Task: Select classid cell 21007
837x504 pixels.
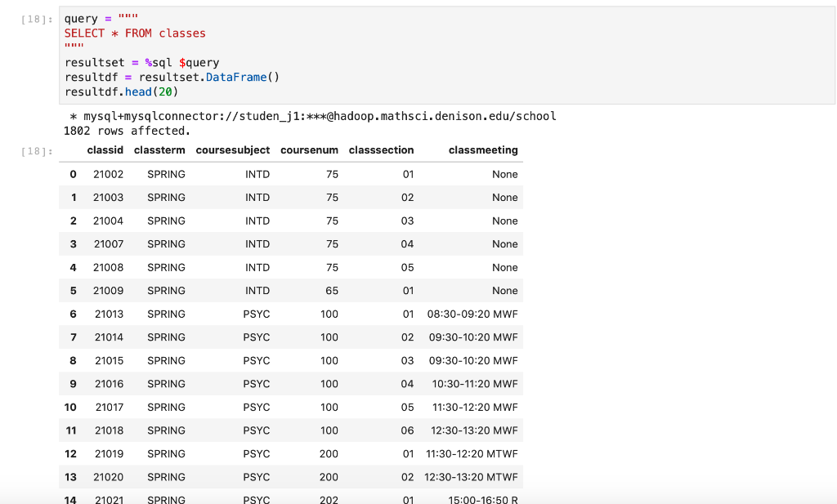Action: (109, 243)
